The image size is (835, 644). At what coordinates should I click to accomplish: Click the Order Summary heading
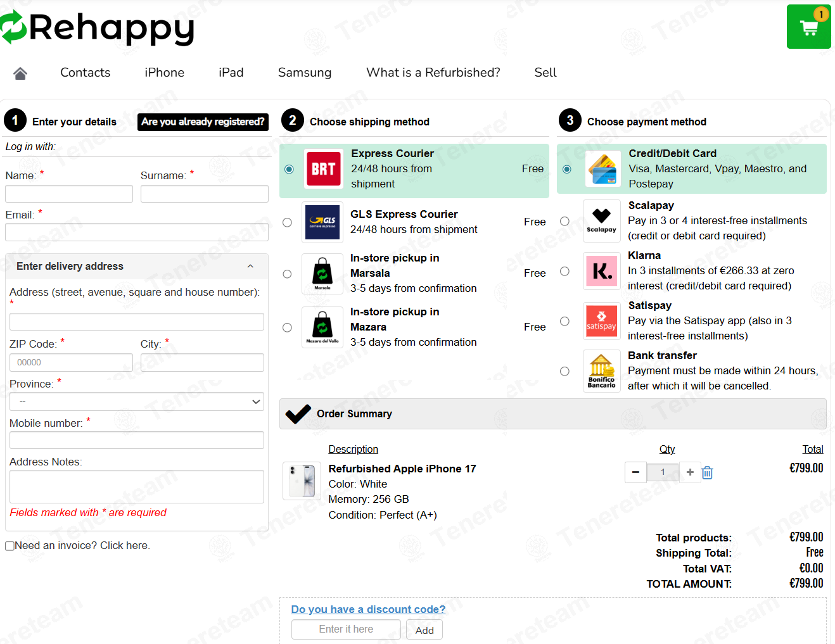click(354, 414)
